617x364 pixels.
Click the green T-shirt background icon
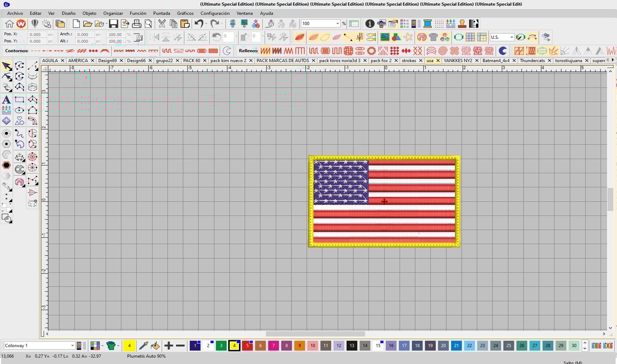(111, 346)
